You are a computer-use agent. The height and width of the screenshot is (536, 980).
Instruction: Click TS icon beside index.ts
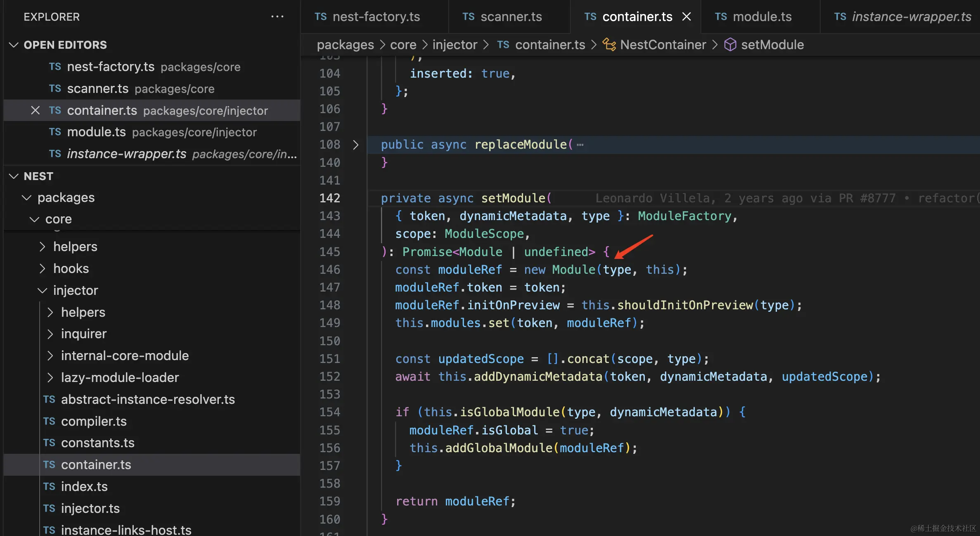point(49,486)
